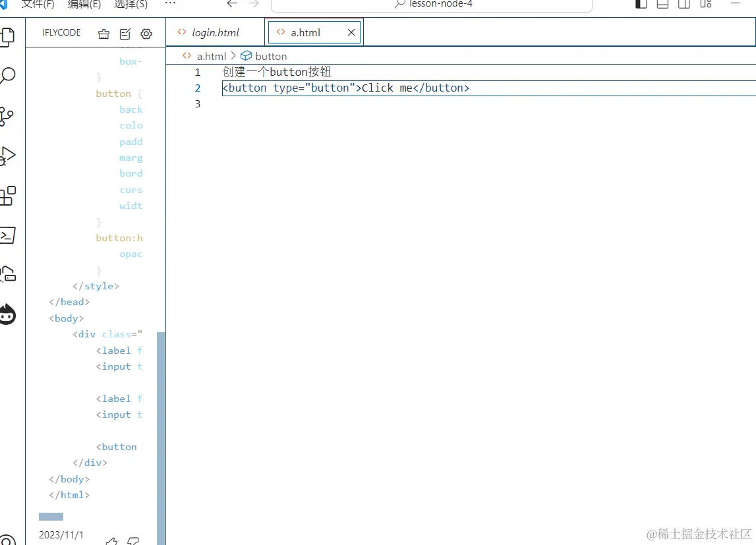Open the Extensions view
The image size is (756, 545).
pyautogui.click(x=7, y=196)
